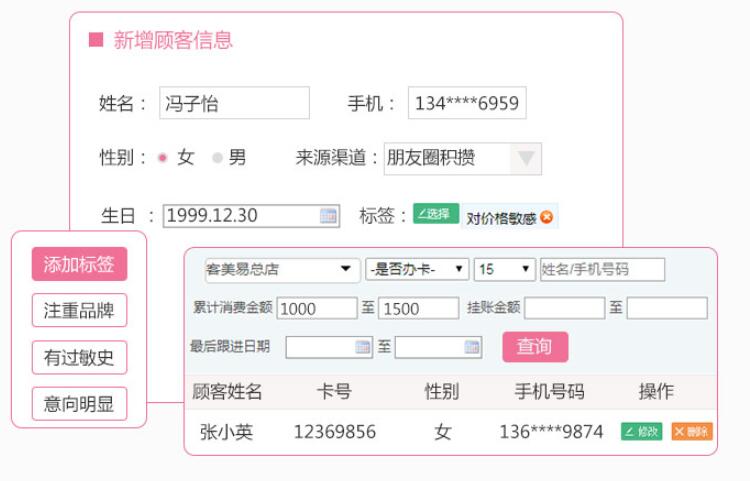Screen dimensions: 750x481
Task: Select the 注重品牌 tag
Action: (x=79, y=311)
